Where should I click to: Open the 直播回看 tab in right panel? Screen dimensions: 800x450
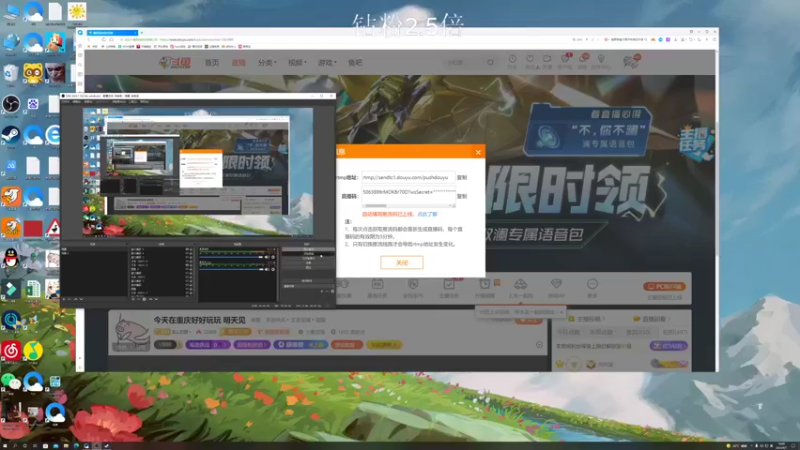point(652,319)
